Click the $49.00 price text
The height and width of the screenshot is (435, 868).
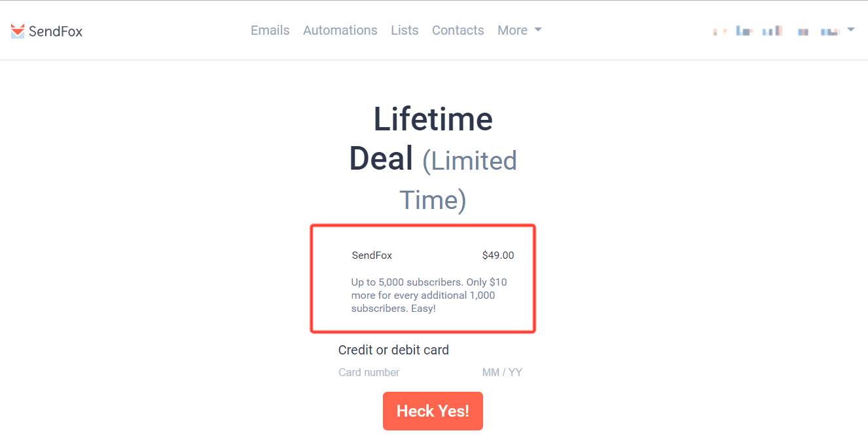click(498, 255)
